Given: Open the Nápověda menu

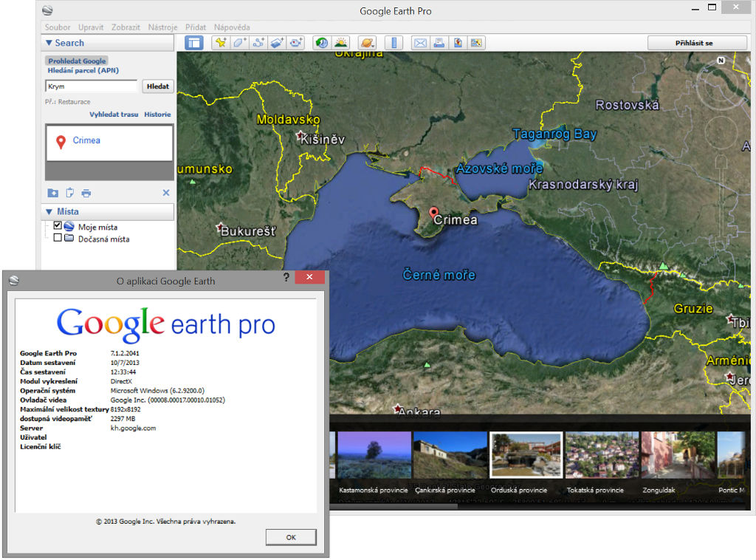Looking at the screenshot, I should pos(232,27).
